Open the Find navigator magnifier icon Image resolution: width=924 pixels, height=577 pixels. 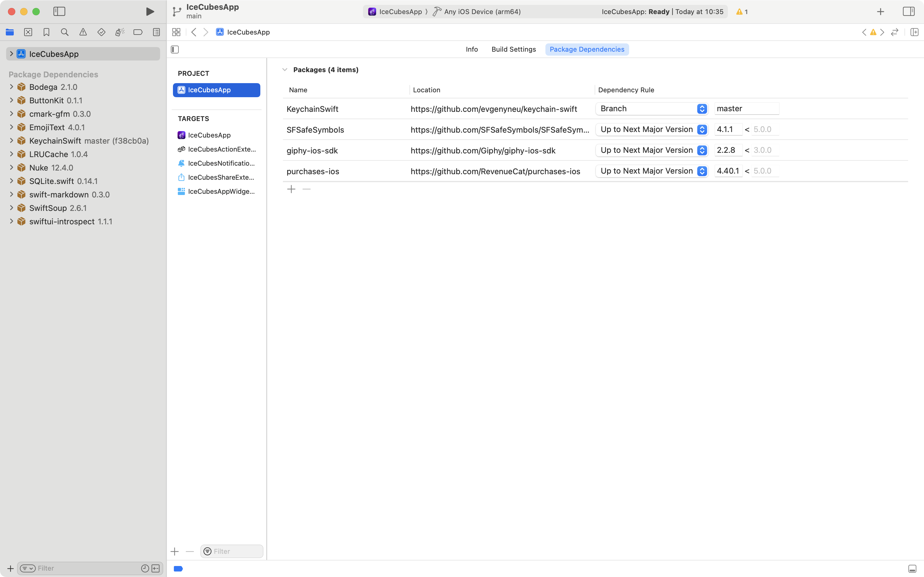[x=64, y=32]
